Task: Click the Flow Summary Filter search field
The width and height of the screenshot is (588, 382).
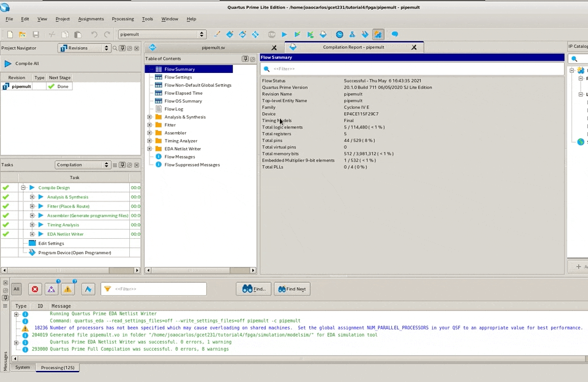Action: (412, 69)
